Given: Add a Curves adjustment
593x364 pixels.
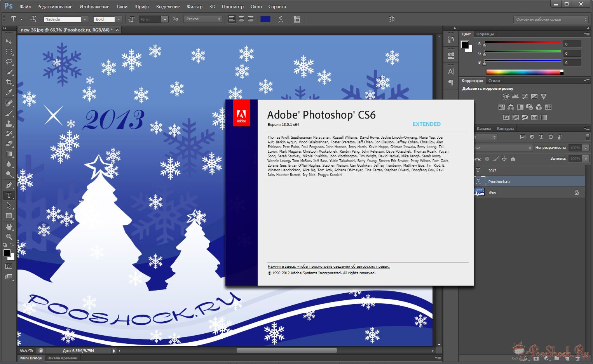Looking at the screenshot, I should (x=525, y=96).
